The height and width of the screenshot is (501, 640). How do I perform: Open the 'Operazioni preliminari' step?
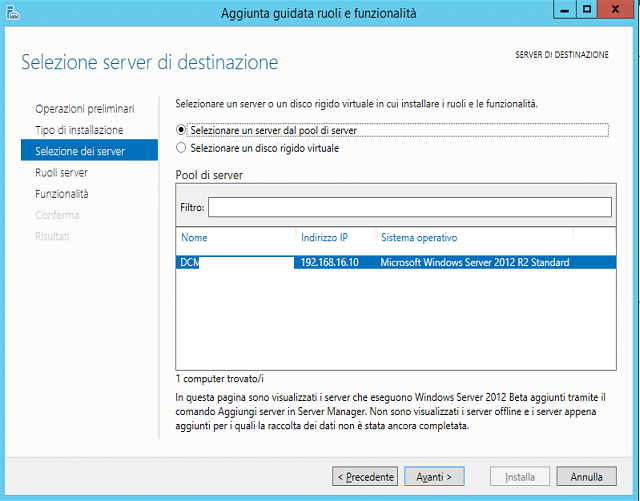(x=84, y=109)
